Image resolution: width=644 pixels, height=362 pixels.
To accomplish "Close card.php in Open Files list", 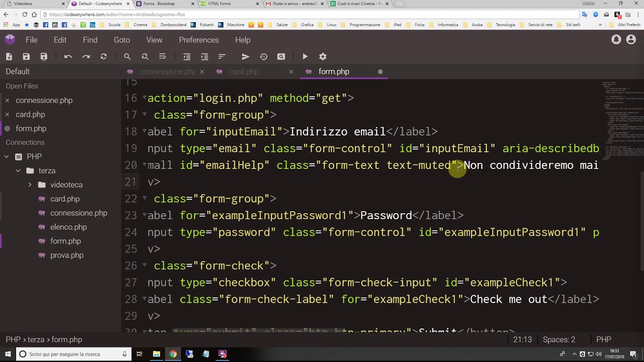I will tap(7, 115).
